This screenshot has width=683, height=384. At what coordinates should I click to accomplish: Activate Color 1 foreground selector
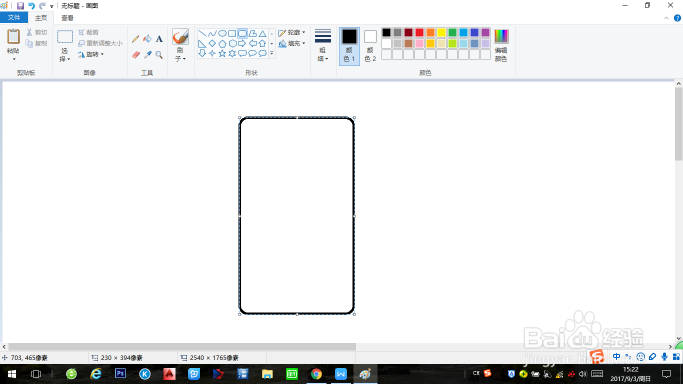click(349, 46)
